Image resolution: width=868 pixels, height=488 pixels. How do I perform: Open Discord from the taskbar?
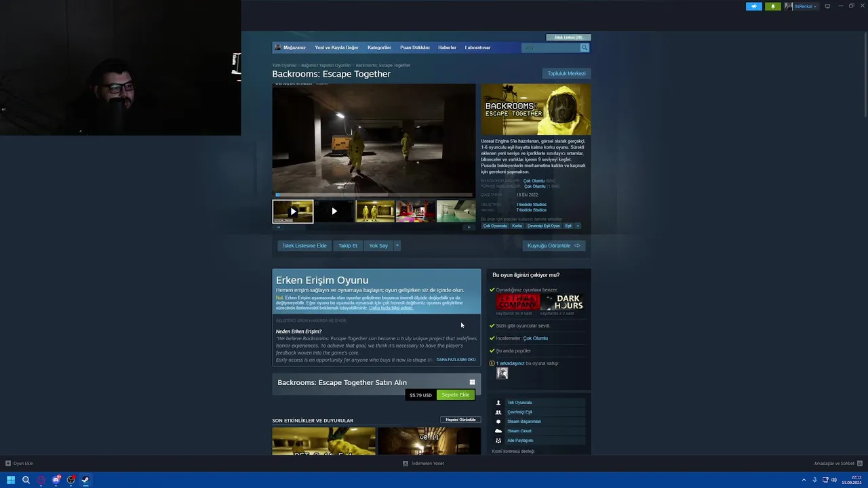coord(56,480)
